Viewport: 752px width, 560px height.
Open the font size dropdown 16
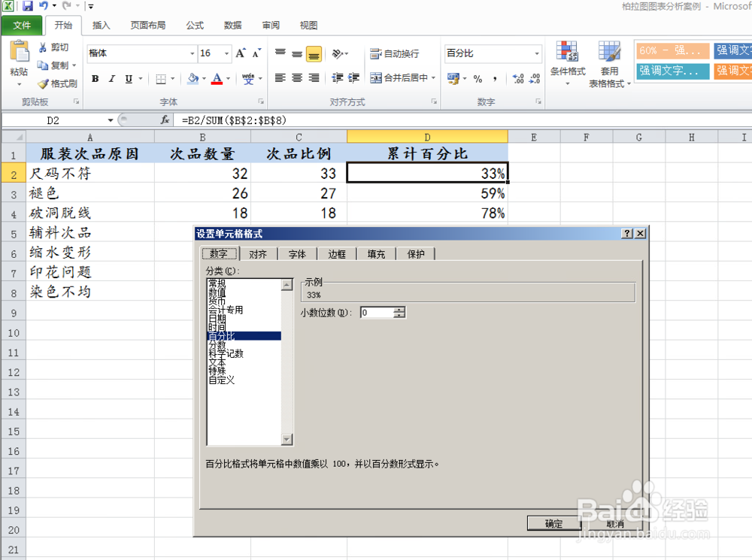click(227, 53)
